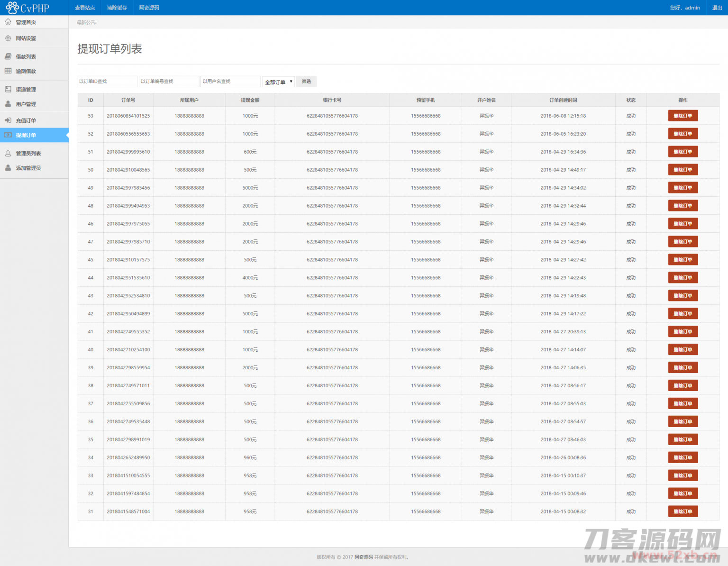Click the home icon beside 管理首页
Viewport: 728px width, 566px height.
coord(8,22)
